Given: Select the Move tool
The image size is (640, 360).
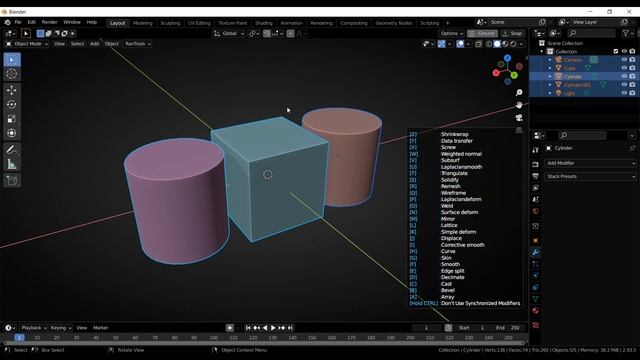Looking at the screenshot, I should pyautogui.click(x=12, y=90).
